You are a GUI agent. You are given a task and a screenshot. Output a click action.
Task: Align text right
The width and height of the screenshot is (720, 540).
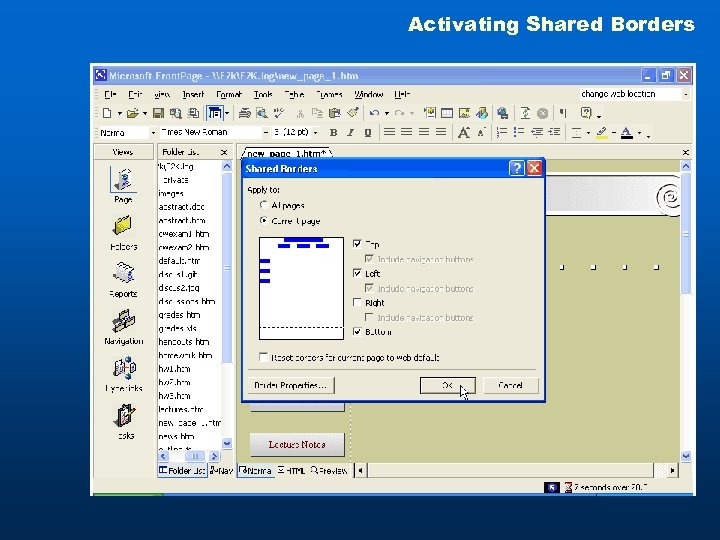[424, 132]
